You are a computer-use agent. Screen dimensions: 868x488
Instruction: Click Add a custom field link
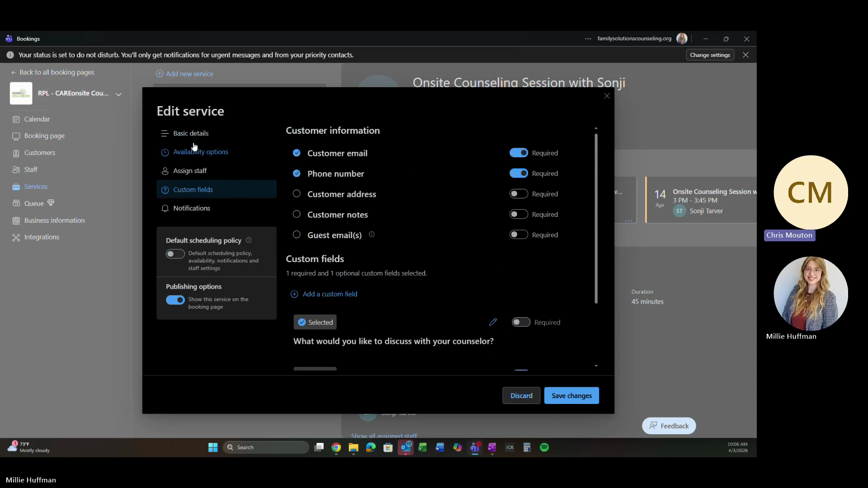click(324, 294)
